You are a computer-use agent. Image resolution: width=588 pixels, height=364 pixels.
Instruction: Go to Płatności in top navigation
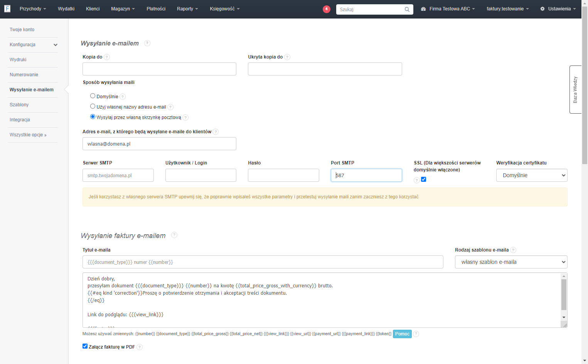coord(156,9)
